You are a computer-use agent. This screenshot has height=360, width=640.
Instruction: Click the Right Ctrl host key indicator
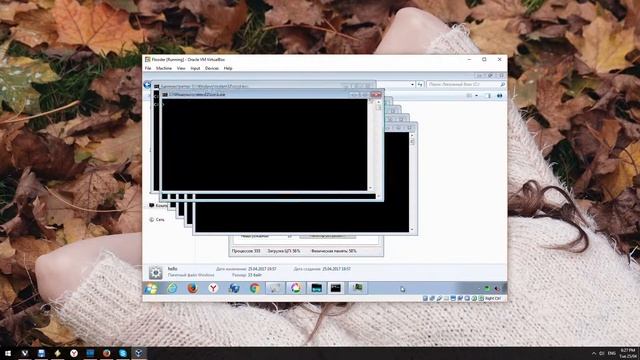[x=493, y=299]
